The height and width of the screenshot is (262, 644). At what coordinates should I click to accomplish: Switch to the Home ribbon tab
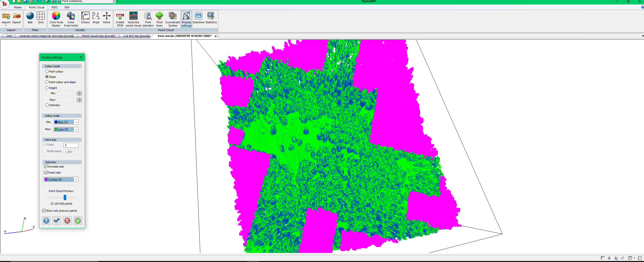pos(18,7)
